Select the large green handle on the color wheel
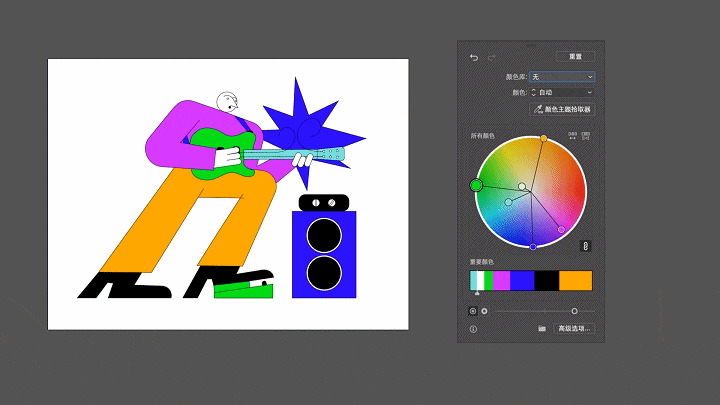 pos(476,184)
